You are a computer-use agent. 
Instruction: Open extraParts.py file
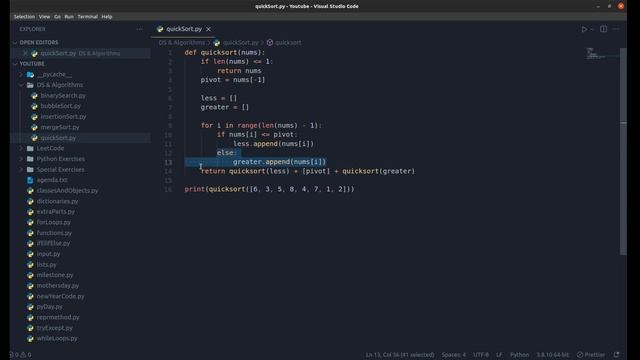pos(56,212)
